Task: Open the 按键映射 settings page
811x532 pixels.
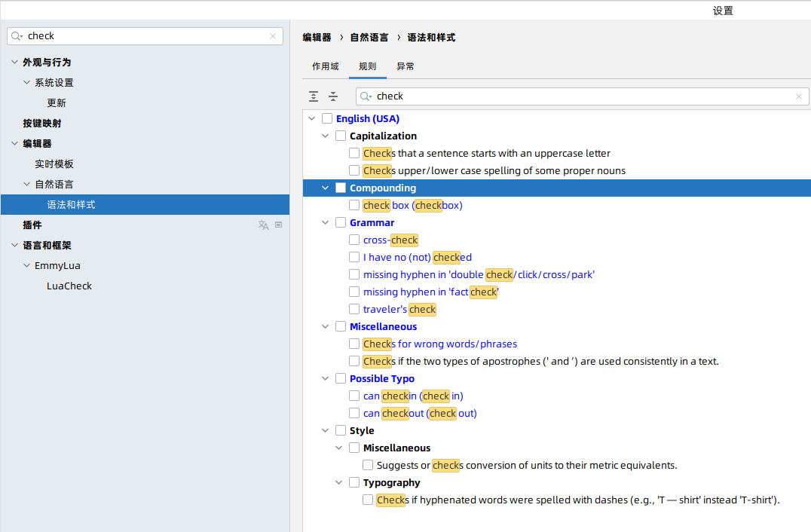Action: click(x=42, y=124)
